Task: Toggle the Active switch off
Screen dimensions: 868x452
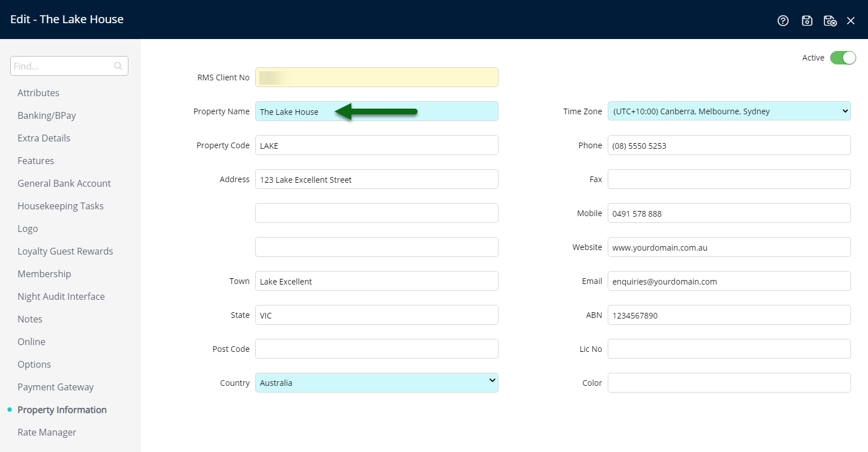Action: [843, 58]
